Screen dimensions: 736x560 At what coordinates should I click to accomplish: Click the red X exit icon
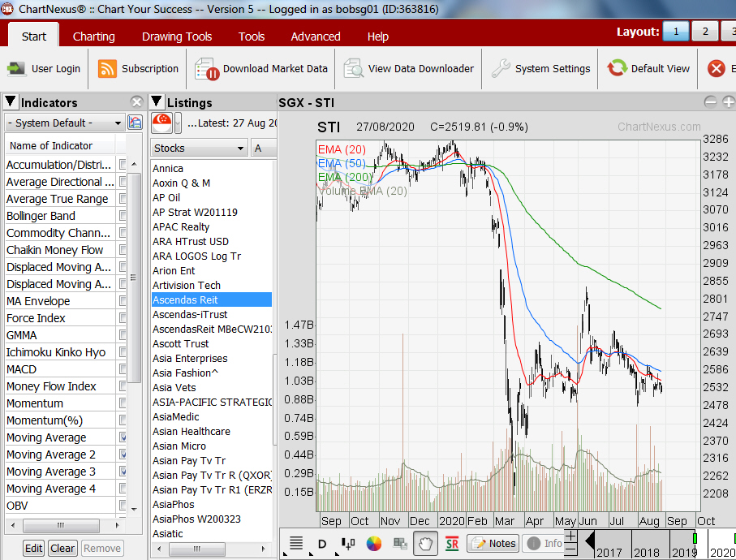(717, 69)
